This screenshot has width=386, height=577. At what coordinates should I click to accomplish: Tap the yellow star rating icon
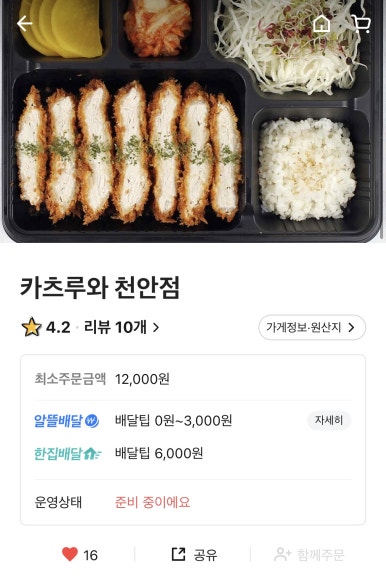tap(31, 327)
